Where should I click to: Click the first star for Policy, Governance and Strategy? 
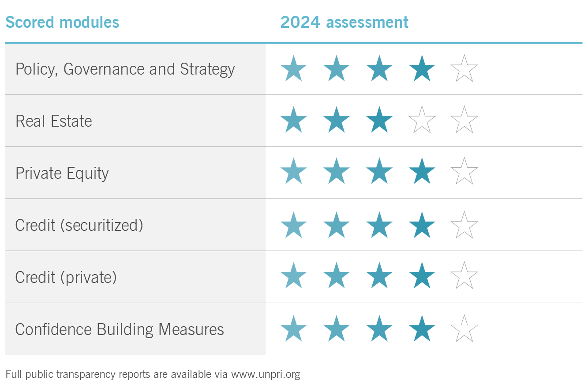[293, 69]
